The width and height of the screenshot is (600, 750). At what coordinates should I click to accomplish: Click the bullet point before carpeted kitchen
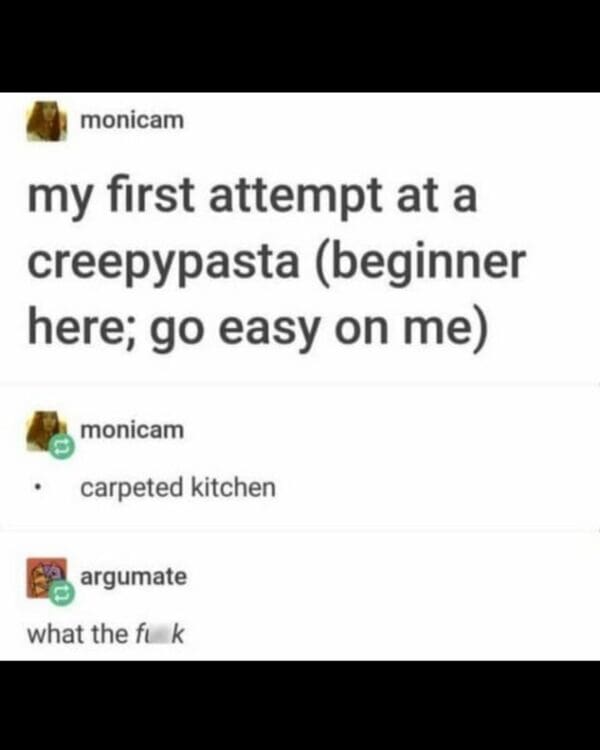[x=37, y=489]
